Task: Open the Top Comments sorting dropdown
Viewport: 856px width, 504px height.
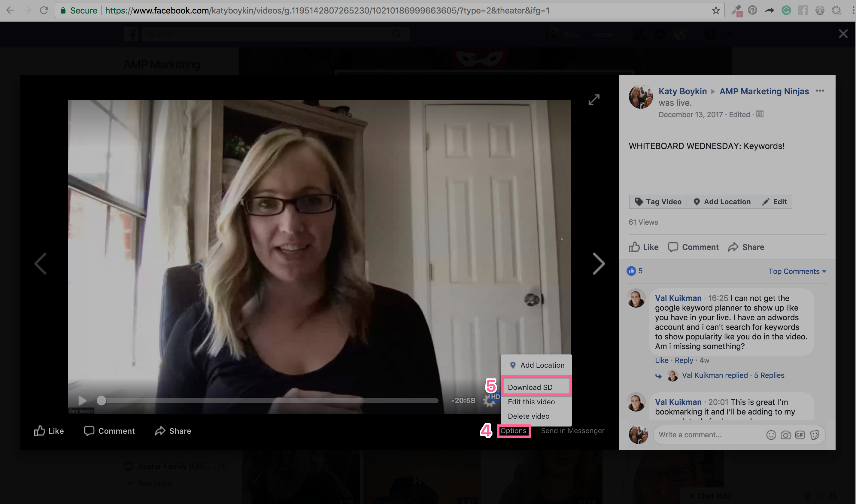Action: pos(797,271)
